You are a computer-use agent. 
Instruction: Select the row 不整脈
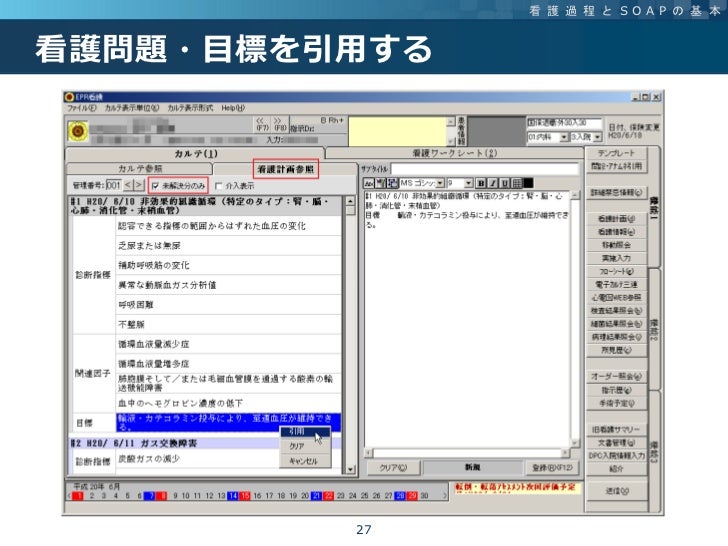point(228,325)
